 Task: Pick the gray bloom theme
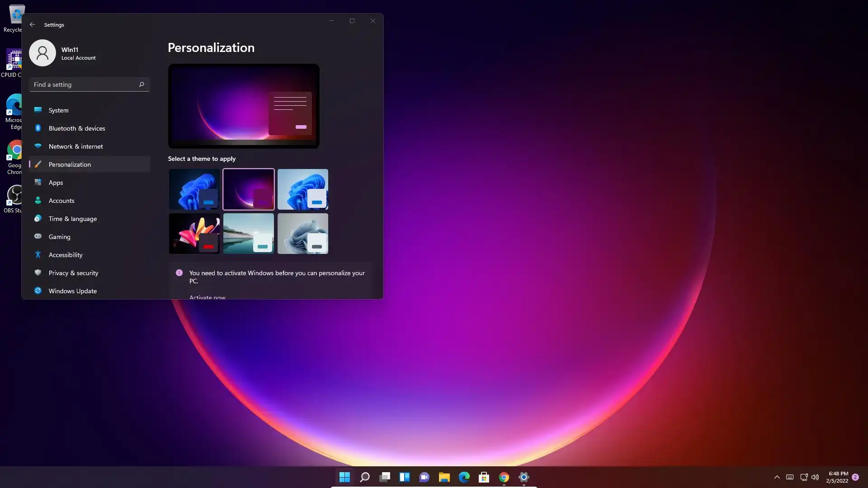tap(303, 234)
